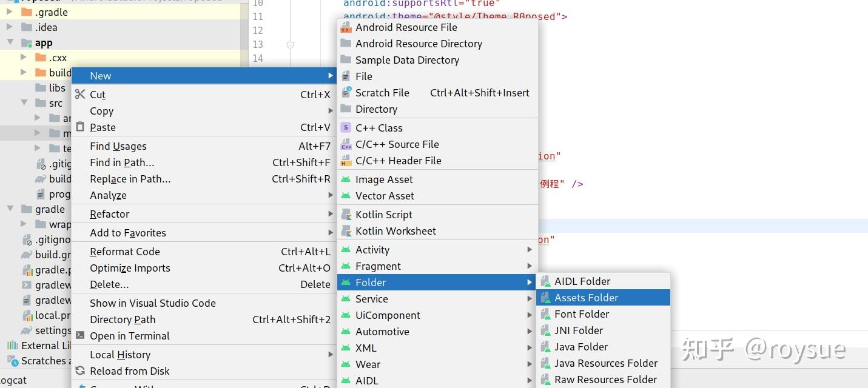Click the Reload from Disk icon
This screenshot has width=868, height=388.
pyautogui.click(x=80, y=371)
